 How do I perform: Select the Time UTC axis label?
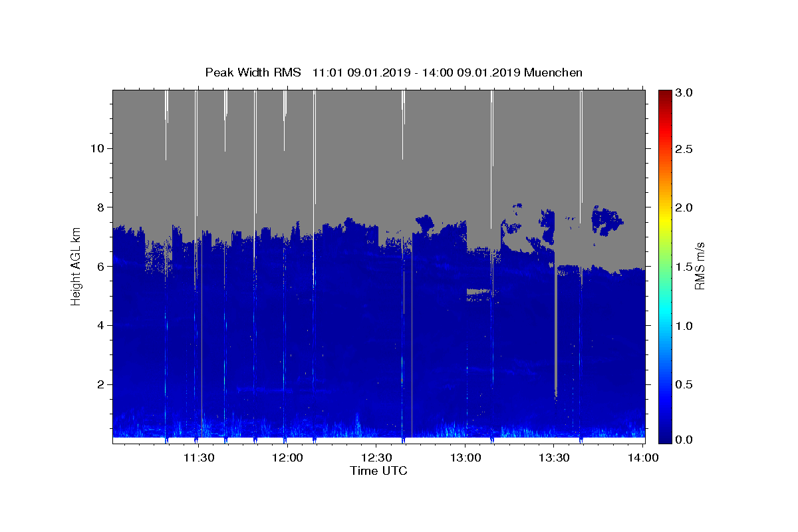click(378, 471)
